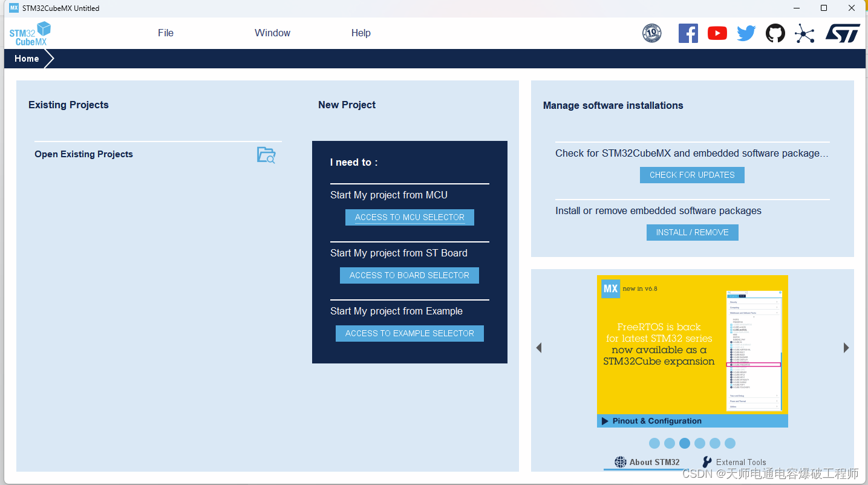The height and width of the screenshot is (485, 868).
Task: Click the ST community network icon
Action: [804, 33]
